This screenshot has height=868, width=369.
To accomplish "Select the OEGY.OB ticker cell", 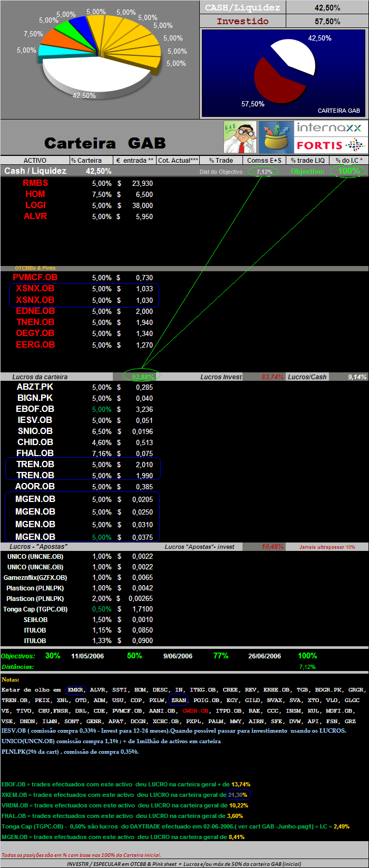I will [35, 333].
